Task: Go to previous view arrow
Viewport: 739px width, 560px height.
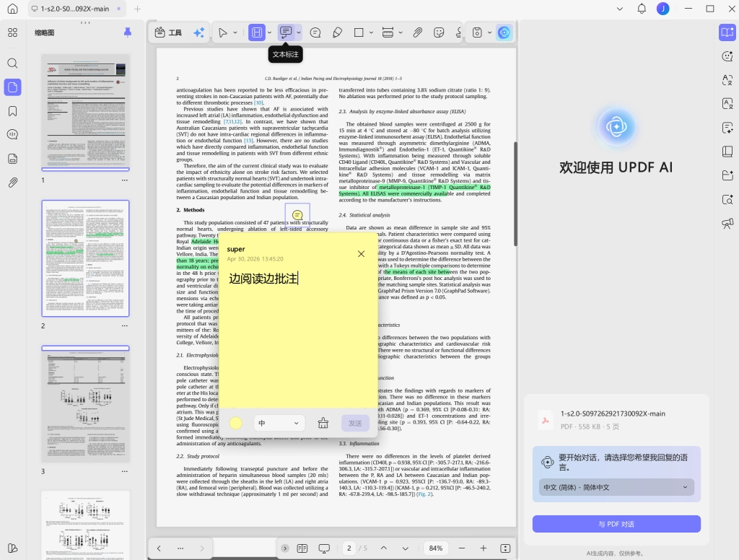Action: click(159, 548)
